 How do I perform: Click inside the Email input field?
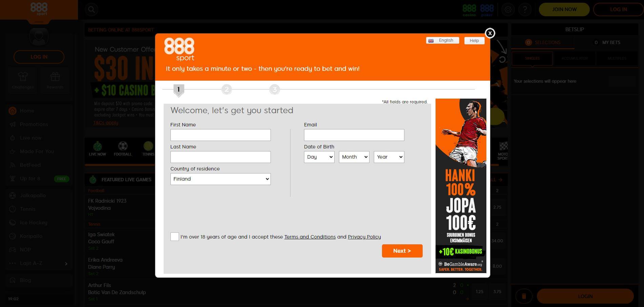coord(354,135)
